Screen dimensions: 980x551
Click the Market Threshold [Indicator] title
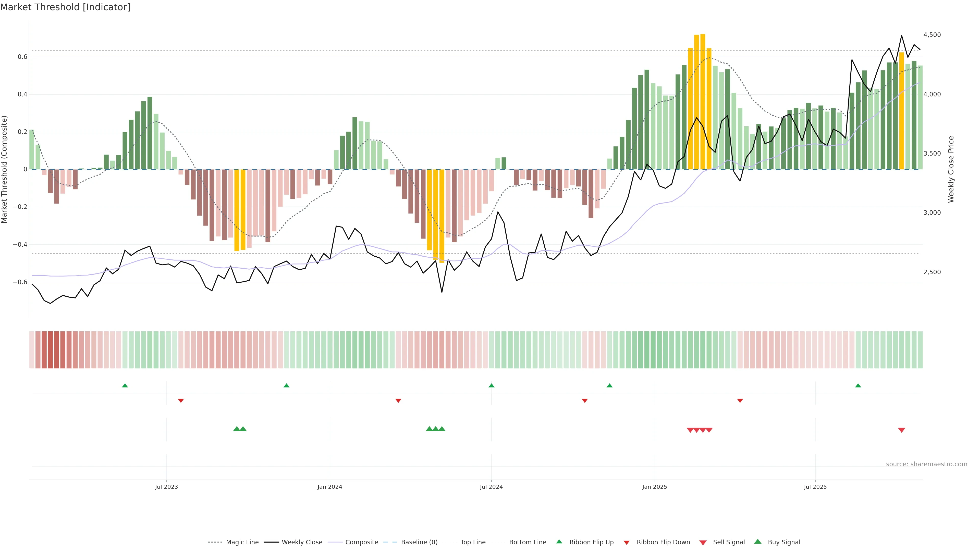tap(65, 7)
